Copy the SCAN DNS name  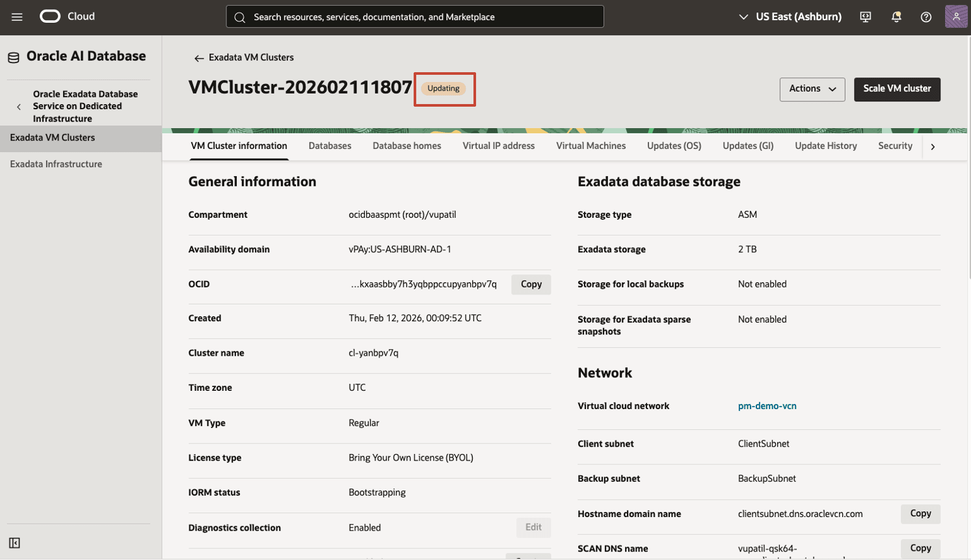tap(920, 548)
